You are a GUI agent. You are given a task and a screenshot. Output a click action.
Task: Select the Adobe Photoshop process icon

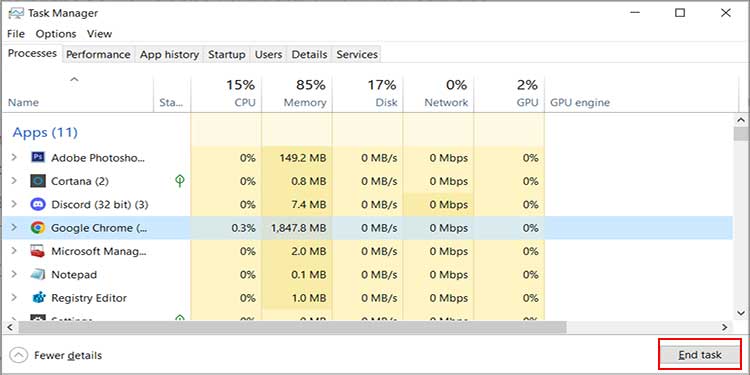[x=37, y=157]
